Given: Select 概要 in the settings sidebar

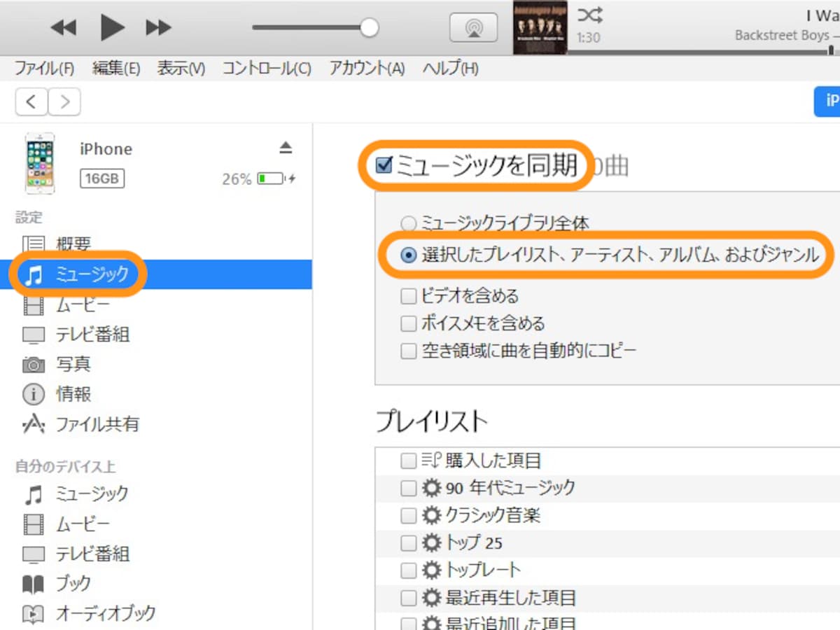Looking at the screenshot, I should [73, 244].
